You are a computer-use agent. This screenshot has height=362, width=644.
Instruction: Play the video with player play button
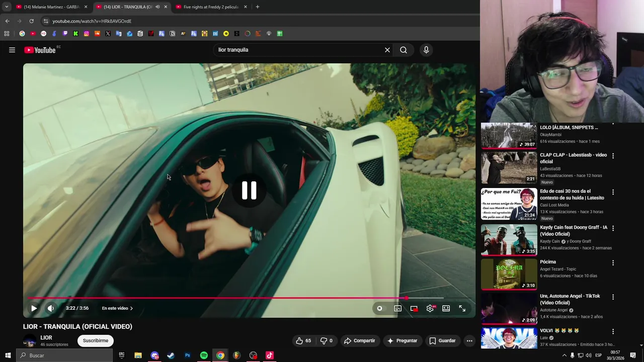(x=34, y=308)
